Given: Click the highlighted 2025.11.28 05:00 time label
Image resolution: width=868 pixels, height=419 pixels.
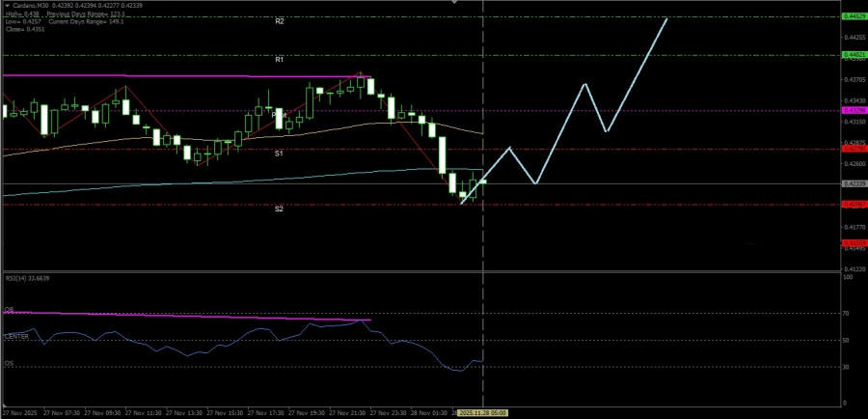Looking at the screenshot, I should (x=483, y=413).
